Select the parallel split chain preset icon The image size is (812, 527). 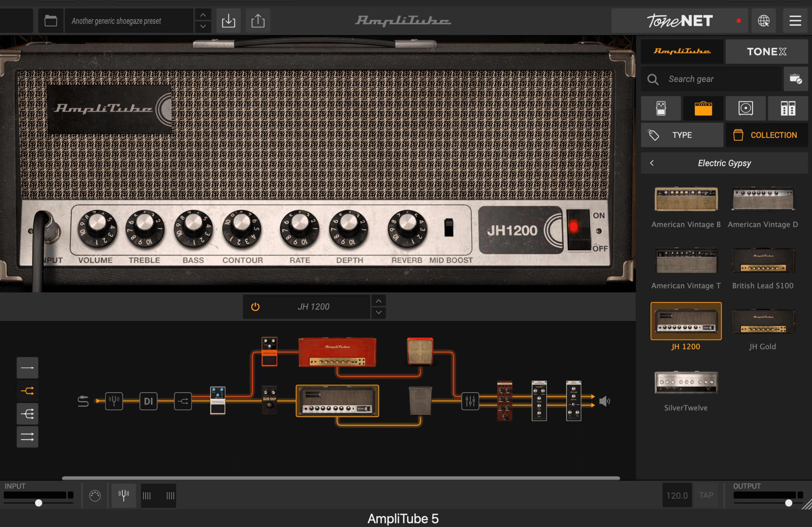(27, 391)
